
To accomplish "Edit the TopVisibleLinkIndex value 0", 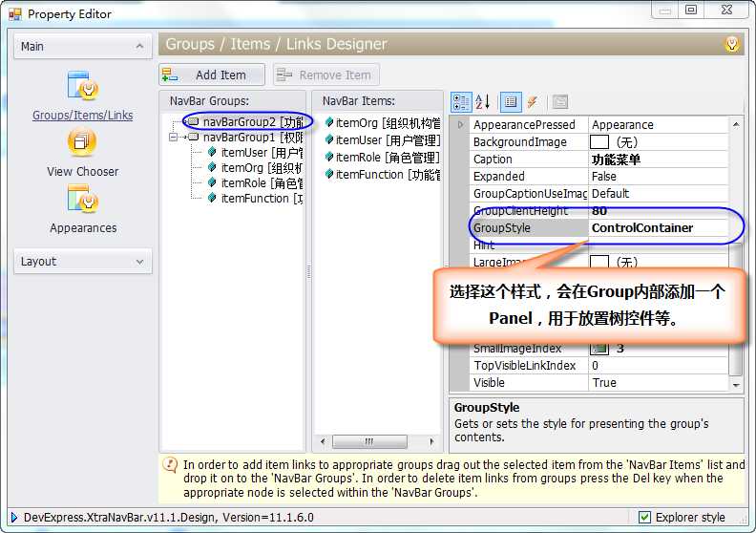I will click(x=658, y=365).
